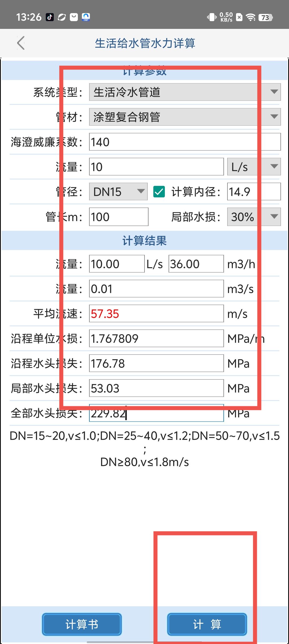The height and width of the screenshot is (644, 289).
Task: Tap the velocity limit note DN≥80,v≤1.8m/s
Action: 144,462
